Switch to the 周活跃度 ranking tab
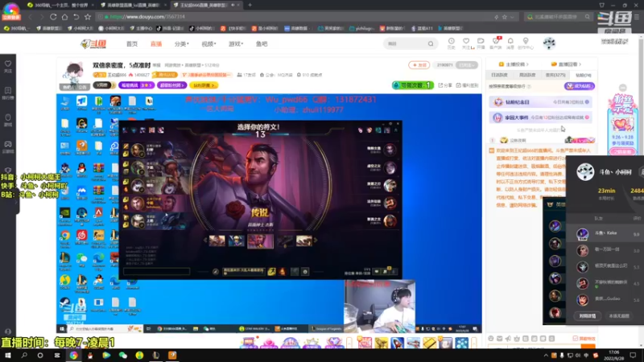 click(527, 75)
